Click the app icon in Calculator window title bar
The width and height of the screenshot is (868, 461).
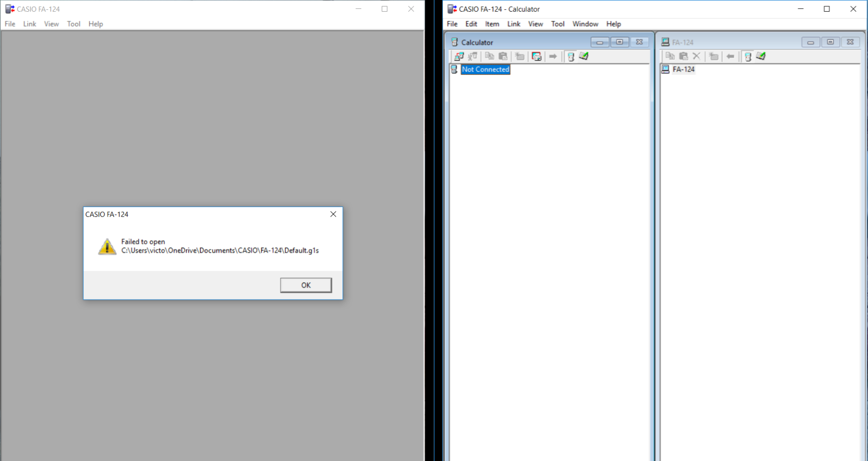(x=452, y=9)
